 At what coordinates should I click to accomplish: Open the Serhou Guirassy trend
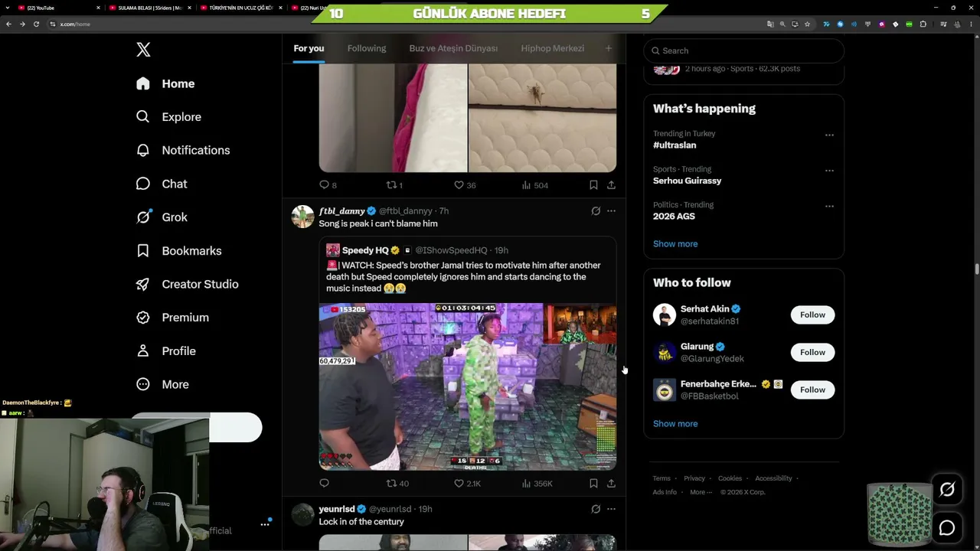(687, 181)
